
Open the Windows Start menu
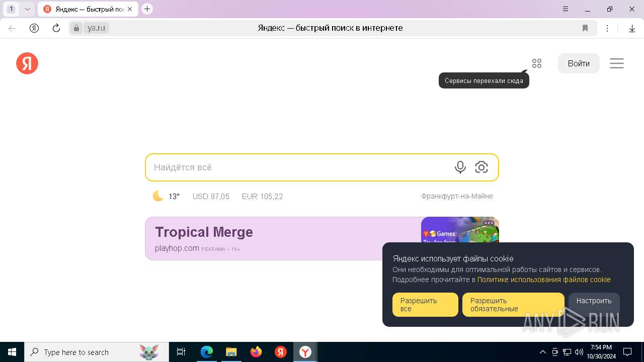click(x=12, y=352)
